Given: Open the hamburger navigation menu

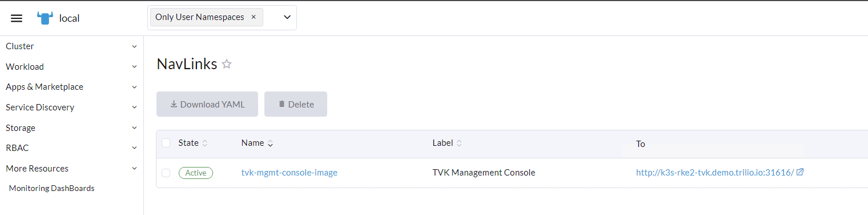Looking at the screenshot, I should pyautogui.click(x=17, y=18).
